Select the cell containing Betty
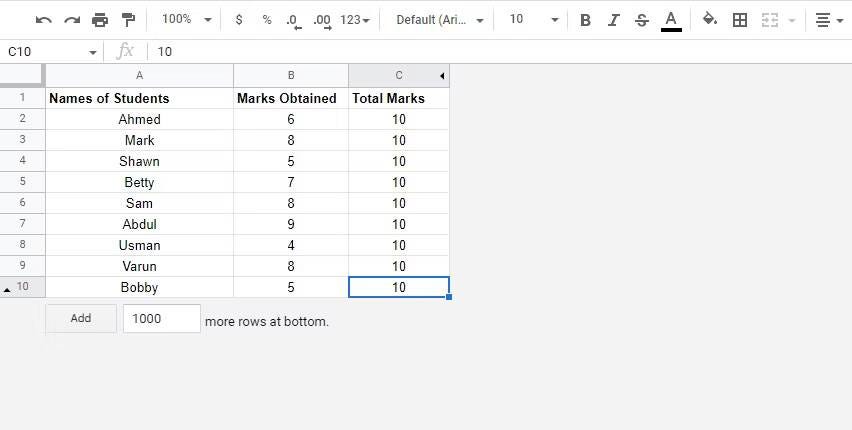The width and height of the screenshot is (852, 430). tap(140, 182)
